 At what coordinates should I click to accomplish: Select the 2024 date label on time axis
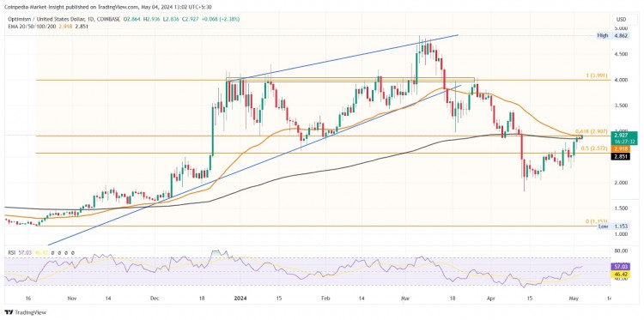click(x=240, y=299)
